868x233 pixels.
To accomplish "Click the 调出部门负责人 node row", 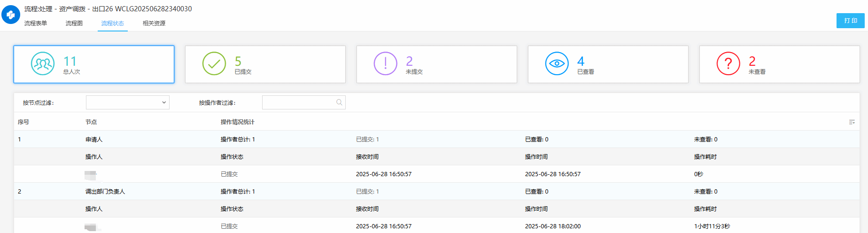I will (x=105, y=192).
